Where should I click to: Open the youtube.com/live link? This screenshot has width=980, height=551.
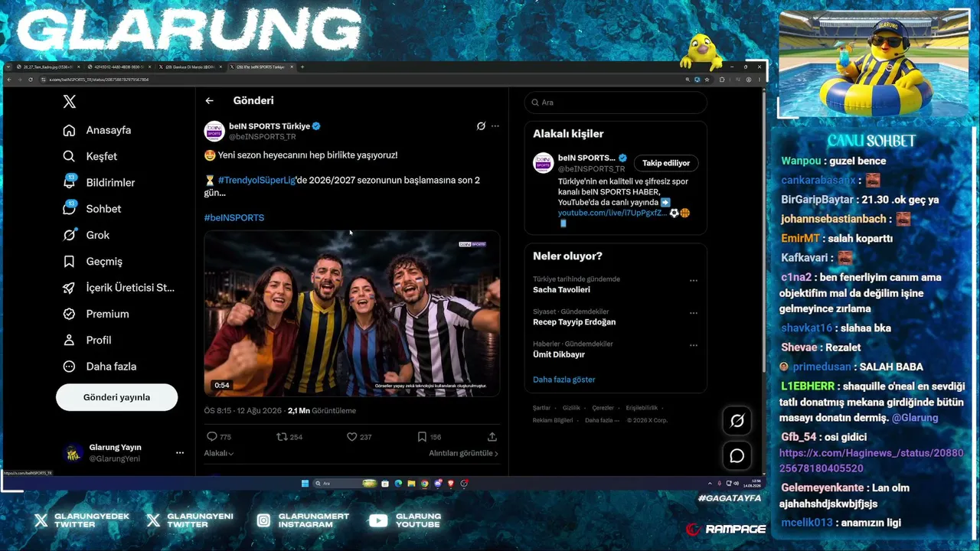(612, 213)
